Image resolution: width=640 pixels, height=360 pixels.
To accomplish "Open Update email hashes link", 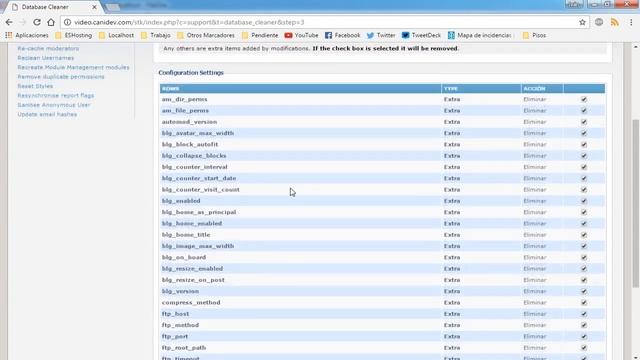I will click(x=47, y=114).
